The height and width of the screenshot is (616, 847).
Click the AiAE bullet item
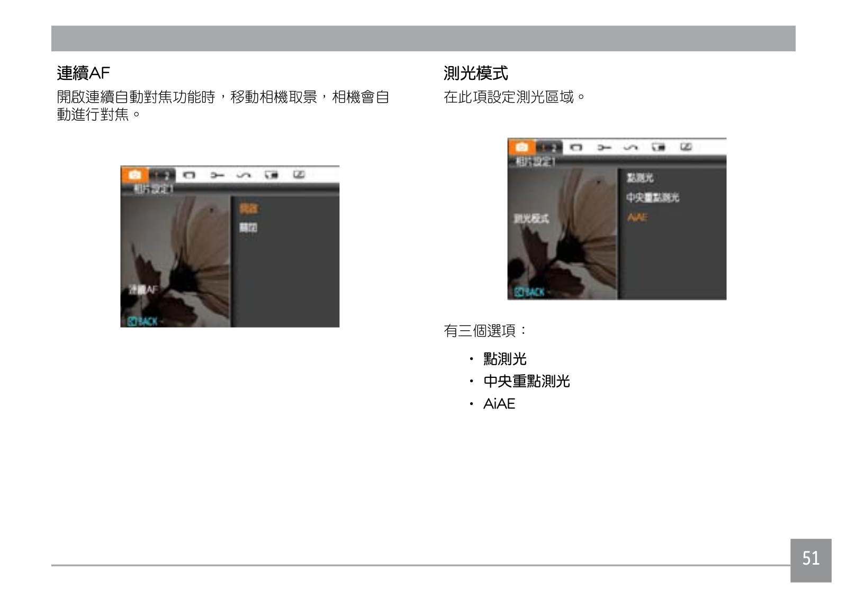[499, 404]
